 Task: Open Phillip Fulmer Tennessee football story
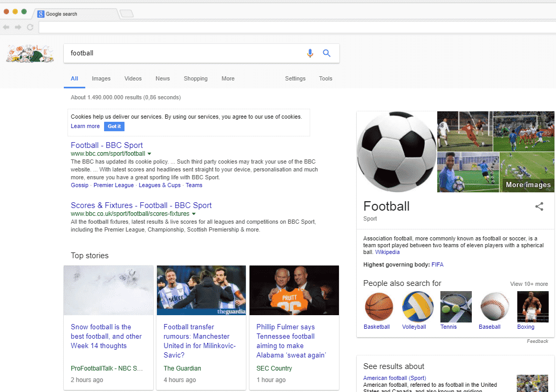[291, 341]
